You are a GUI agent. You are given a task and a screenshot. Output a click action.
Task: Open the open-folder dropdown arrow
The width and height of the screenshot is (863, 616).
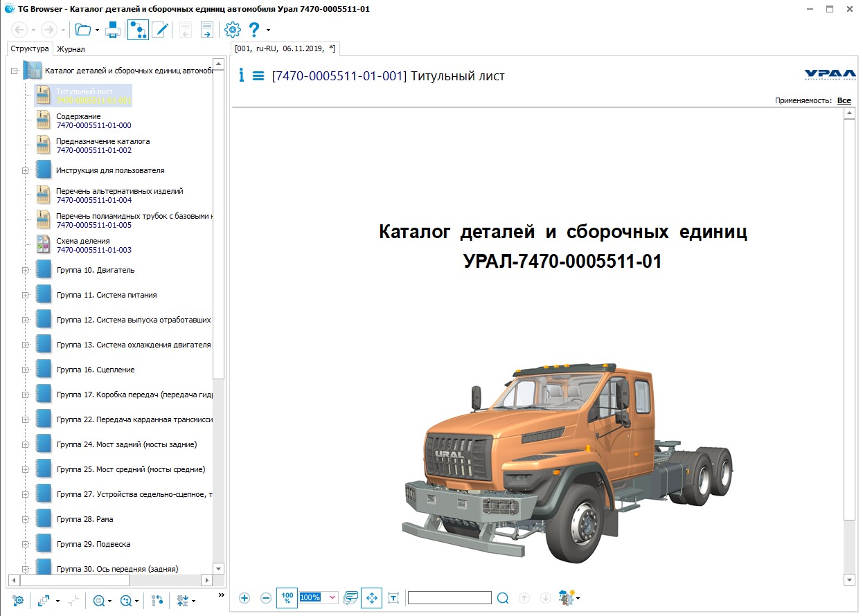[97, 30]
